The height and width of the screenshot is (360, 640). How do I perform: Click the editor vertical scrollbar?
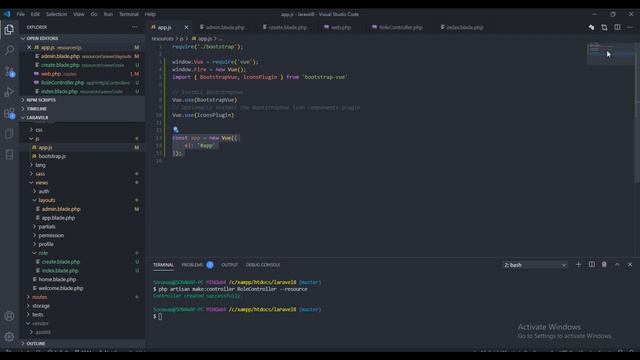pyautogui.click(x=637, y=112)
